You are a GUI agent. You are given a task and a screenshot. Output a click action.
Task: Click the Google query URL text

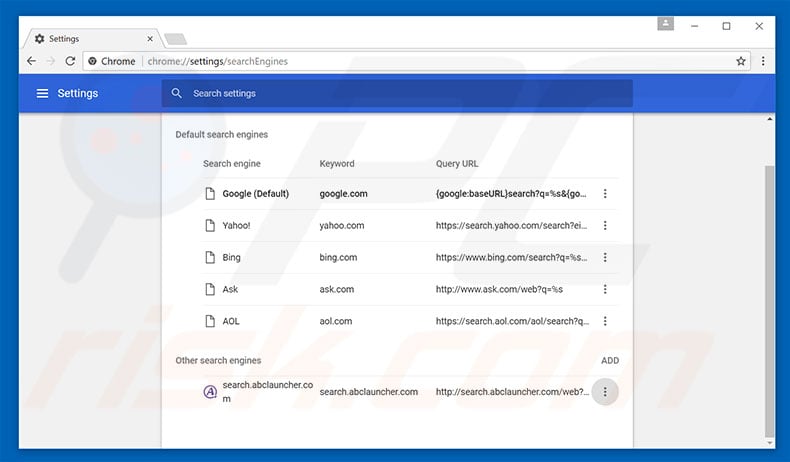tap(511, 193)
